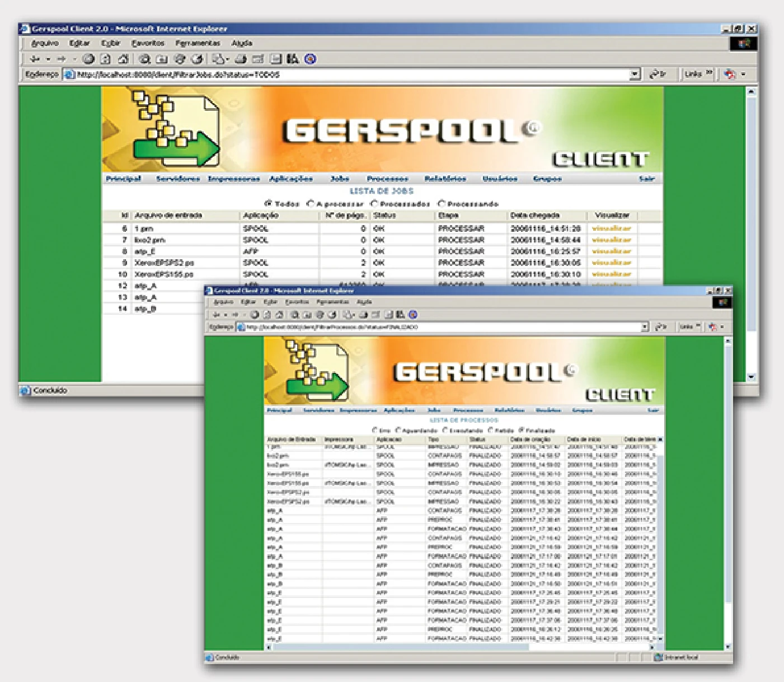784x682 pixels.
Task: Select the Processando radio button
Action: coord(442,203)
